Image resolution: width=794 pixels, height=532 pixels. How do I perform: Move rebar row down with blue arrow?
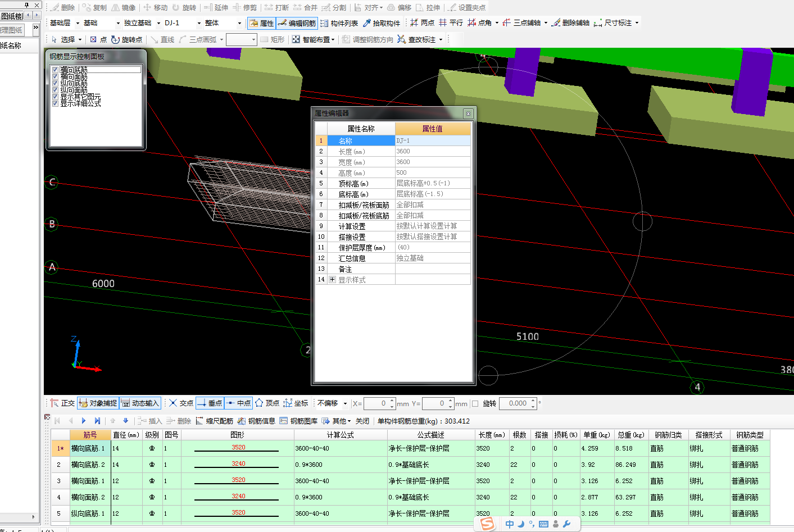click(126, 421)
